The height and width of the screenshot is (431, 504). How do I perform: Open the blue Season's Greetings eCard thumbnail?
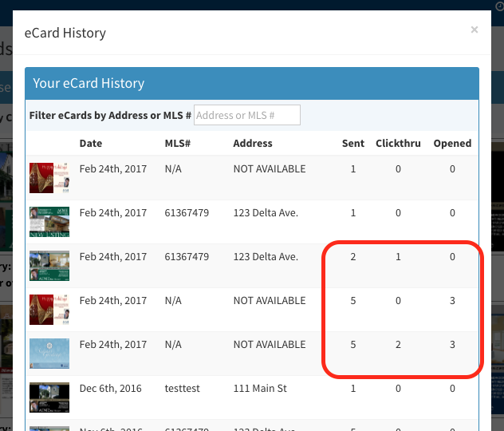[49, 354]
